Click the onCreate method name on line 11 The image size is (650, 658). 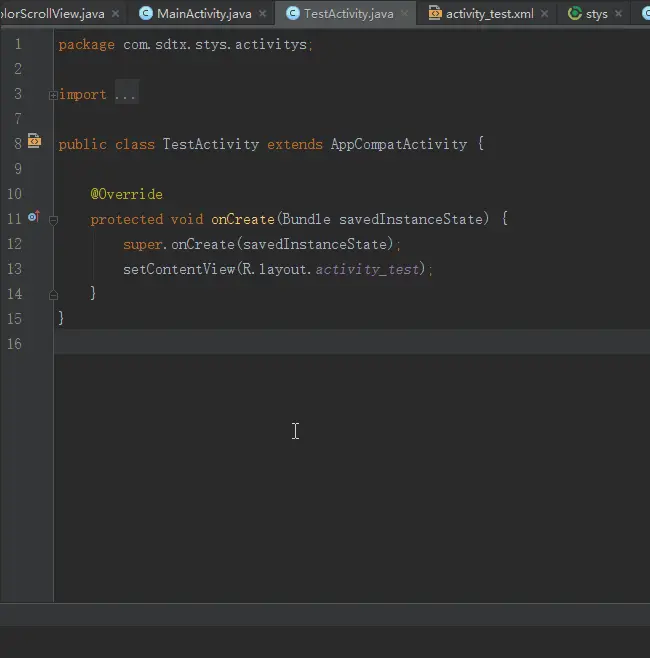pyautogui.click(x=243, y=219)
